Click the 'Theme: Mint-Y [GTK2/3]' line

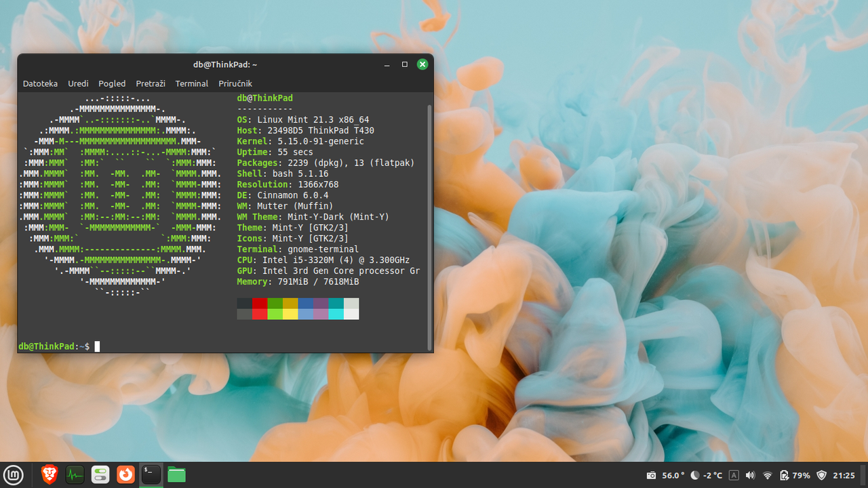click(x=293, y=228)
